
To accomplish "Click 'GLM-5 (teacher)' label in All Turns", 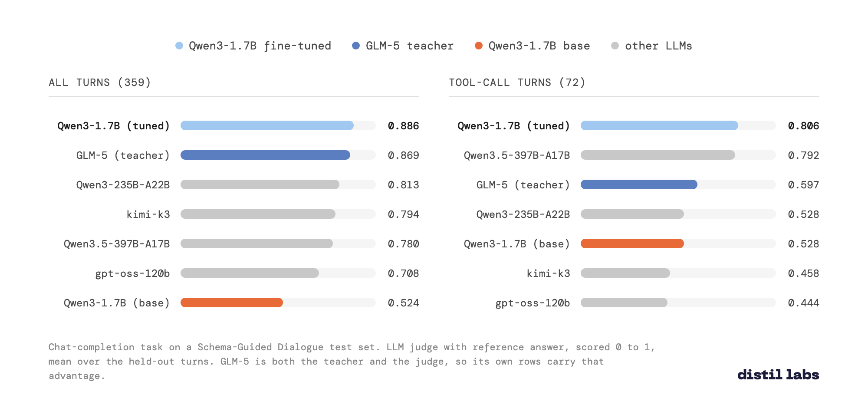I will [123, 155].
